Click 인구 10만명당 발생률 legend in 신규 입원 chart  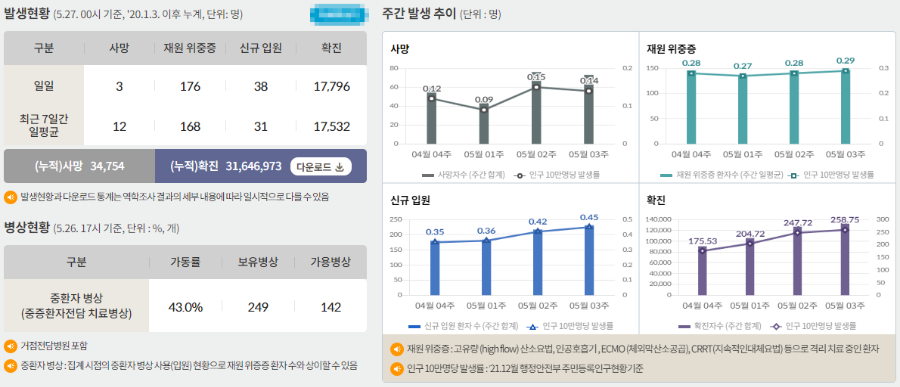[570, 326]
